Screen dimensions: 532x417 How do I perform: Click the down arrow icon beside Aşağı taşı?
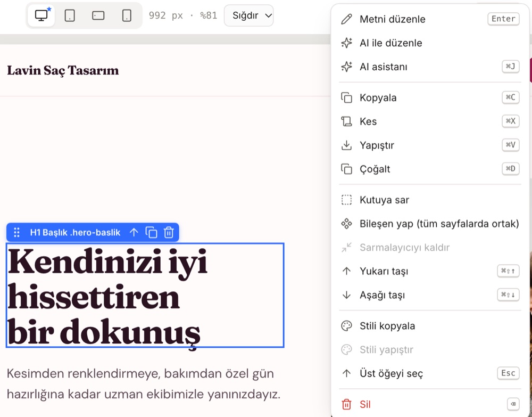tap(346, 295)
